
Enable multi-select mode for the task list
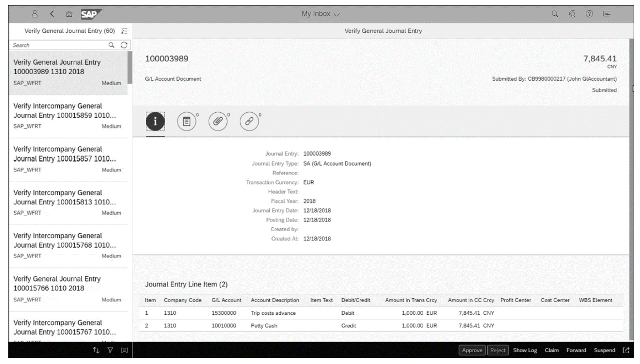click(124, 31)
